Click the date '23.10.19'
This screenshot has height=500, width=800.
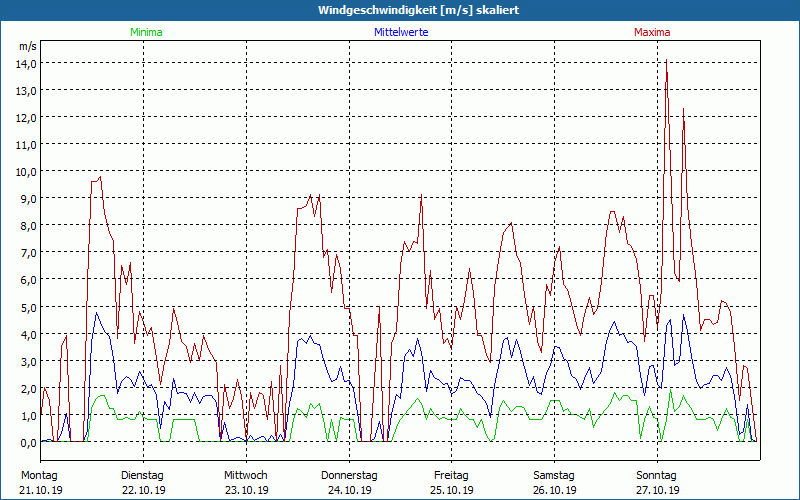click(x=246, y=490)
